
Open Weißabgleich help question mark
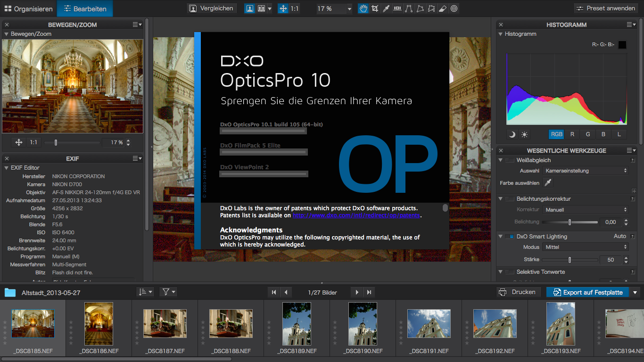[x=633, y=161]
